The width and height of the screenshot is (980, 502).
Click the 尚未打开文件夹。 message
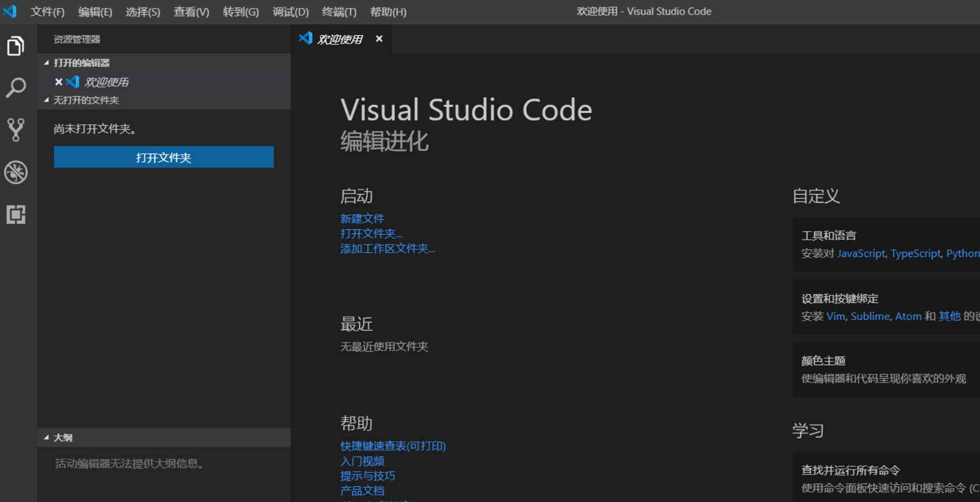(95, 129)
